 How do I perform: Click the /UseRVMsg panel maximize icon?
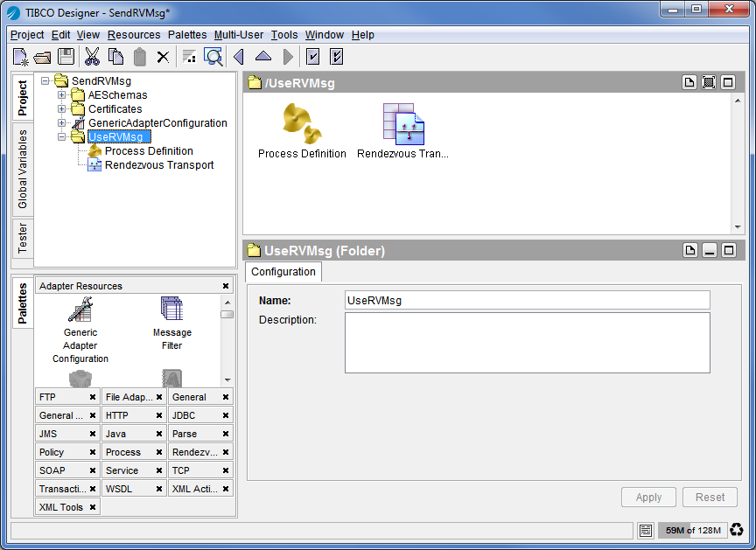pyautogui.click(x=728, y=82)
